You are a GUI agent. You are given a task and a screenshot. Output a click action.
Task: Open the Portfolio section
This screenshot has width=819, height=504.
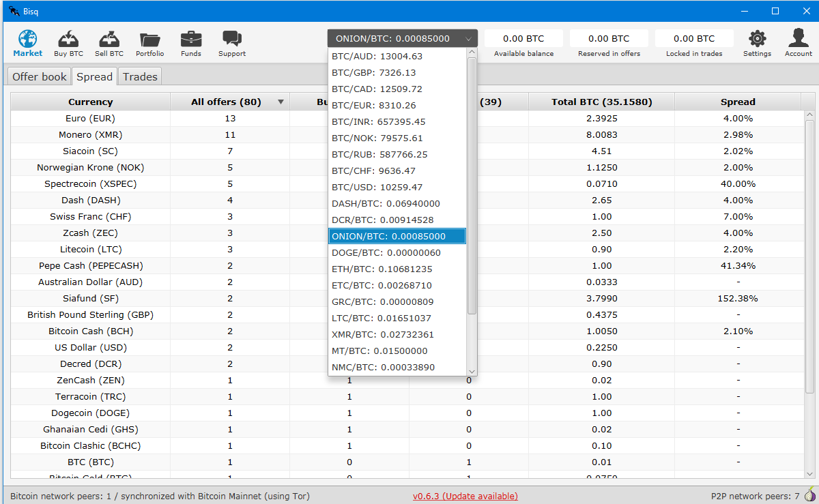[x=149, y=44]
